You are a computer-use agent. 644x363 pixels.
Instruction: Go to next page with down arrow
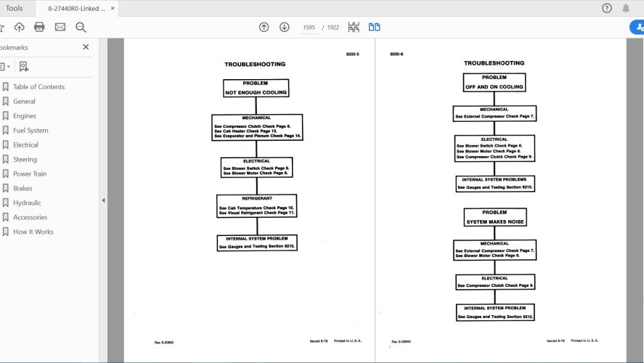284,27
